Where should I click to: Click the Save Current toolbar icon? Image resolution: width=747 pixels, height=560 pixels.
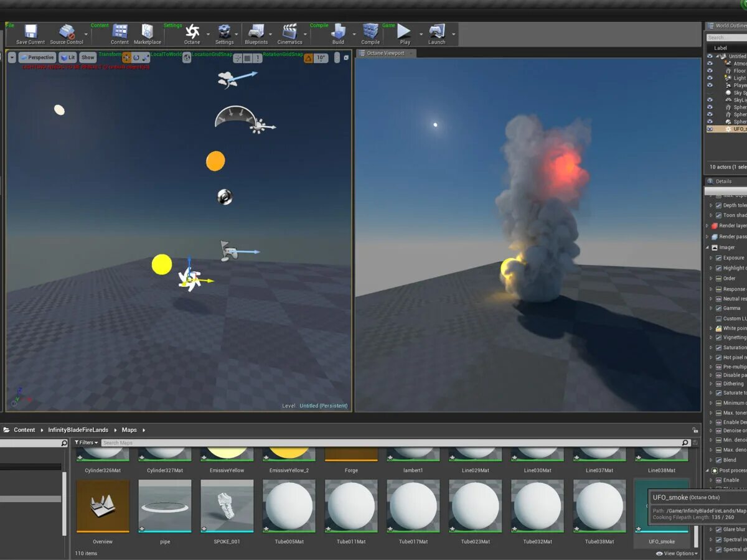(31, 31)
